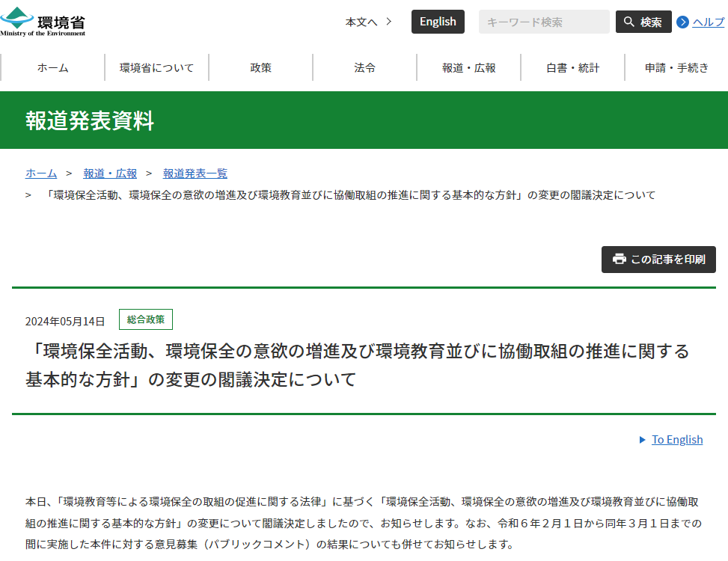
Task: Click the Ministry of the Environment logo
Action: (x=43, y=21)
